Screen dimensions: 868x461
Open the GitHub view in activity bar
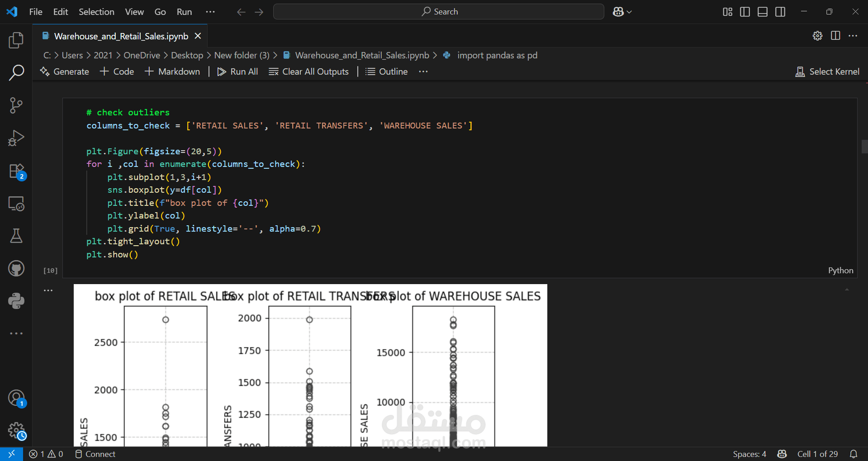click(x=16, y=268)
